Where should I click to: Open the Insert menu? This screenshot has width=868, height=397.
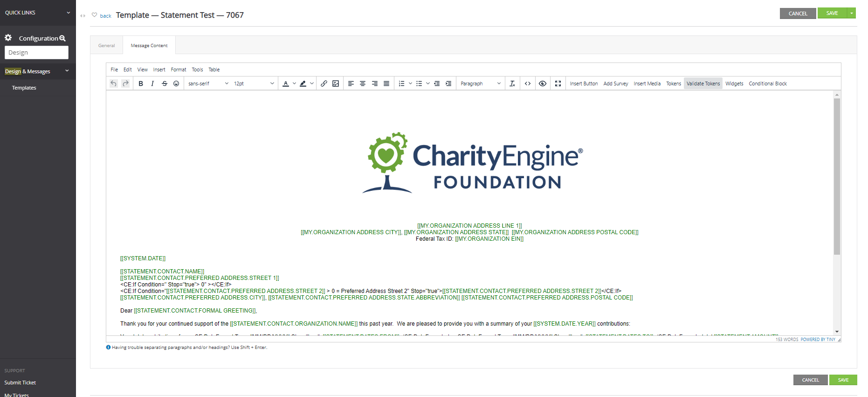pos(159,70)
